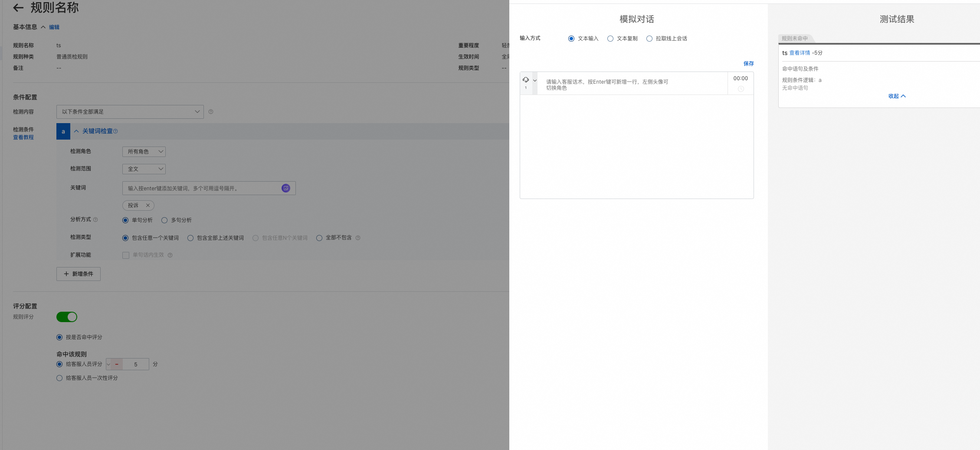The image size is (980, 450).
Task: Select 给客服人员一次性评分 radio button
Action: click(x=59, y=378)
